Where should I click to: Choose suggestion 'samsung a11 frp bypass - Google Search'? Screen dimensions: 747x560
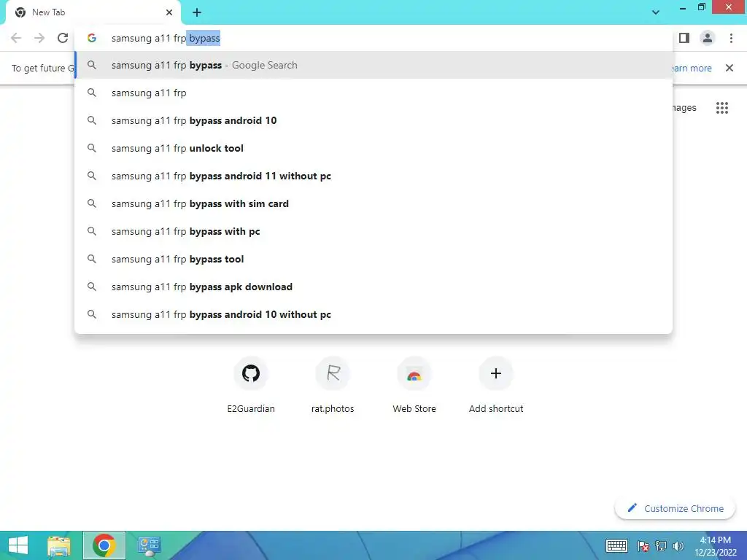point(374,65)
